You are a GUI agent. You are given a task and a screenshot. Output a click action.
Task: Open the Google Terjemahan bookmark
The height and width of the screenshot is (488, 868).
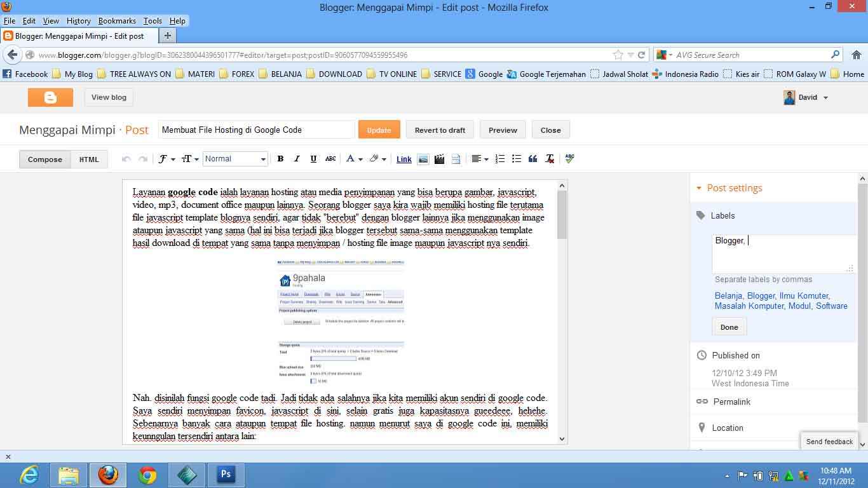(x=546, y=74)
